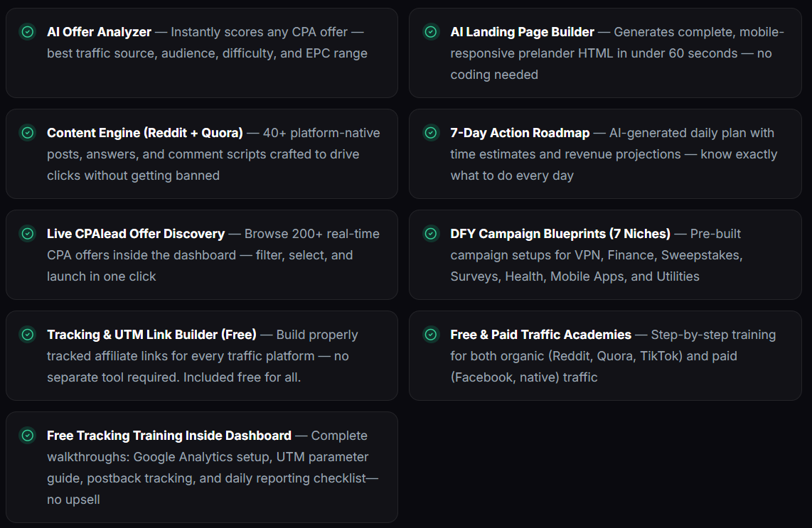Open the AI Landing Page Builder title
The height and width of the screenshot is (528, 812).
[522, 32]
